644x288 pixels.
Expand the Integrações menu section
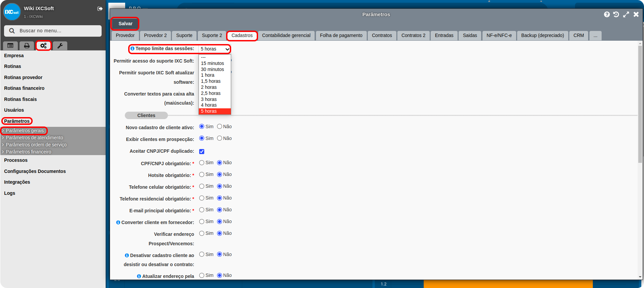pyautogui.click(x=17, y=182)
